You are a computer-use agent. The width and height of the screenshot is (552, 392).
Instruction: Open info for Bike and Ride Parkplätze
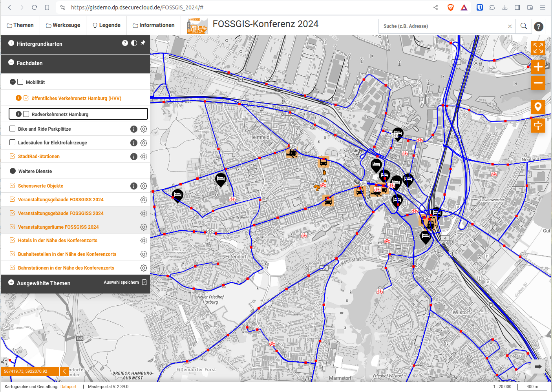pos(133,129)
